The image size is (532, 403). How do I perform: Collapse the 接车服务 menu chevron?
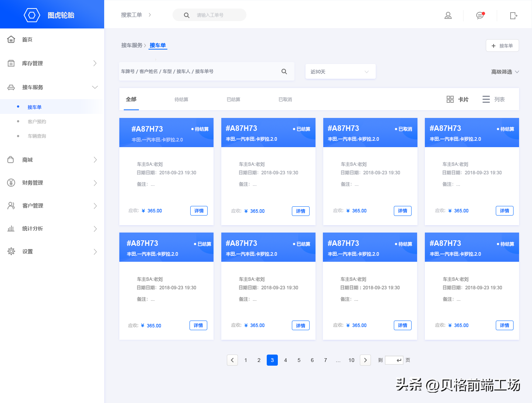(95, 87)
